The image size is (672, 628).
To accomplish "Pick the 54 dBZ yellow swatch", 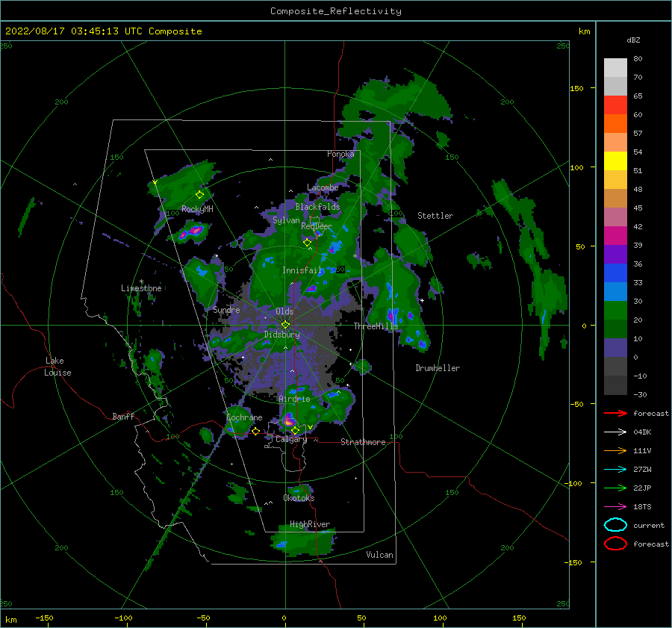I will pos(615,161).
